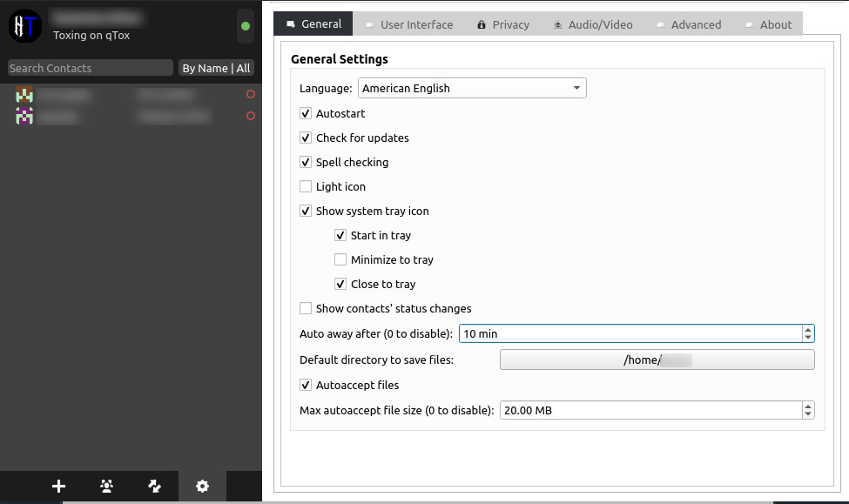
Task: Increase Max autoaccept file size
Action: coord(808,406)
